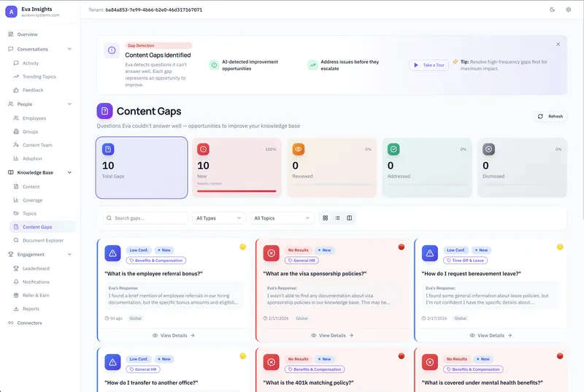The image size is (584, 392).
Task: Click General HR tag on visa sponsorship card
Action: click(x=301, y=261)
